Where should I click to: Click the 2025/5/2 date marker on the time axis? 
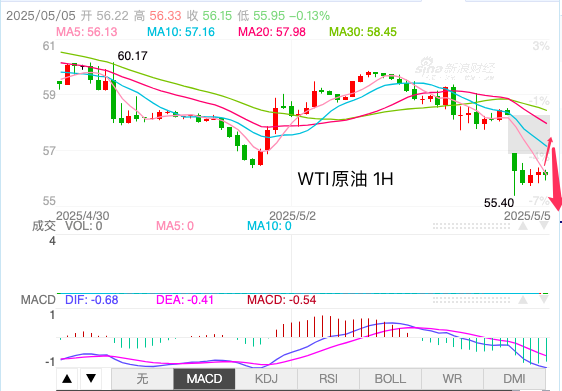[292, 216]
